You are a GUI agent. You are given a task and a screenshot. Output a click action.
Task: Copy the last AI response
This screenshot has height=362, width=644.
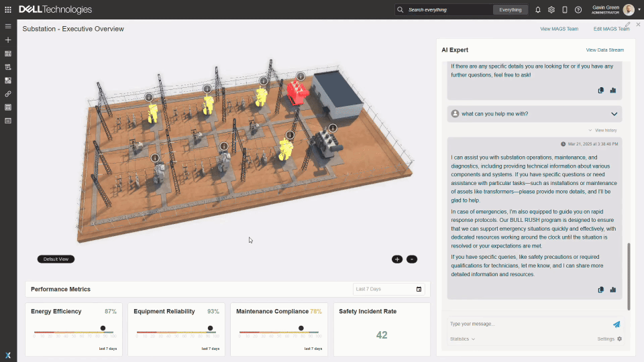coord(601,290)
